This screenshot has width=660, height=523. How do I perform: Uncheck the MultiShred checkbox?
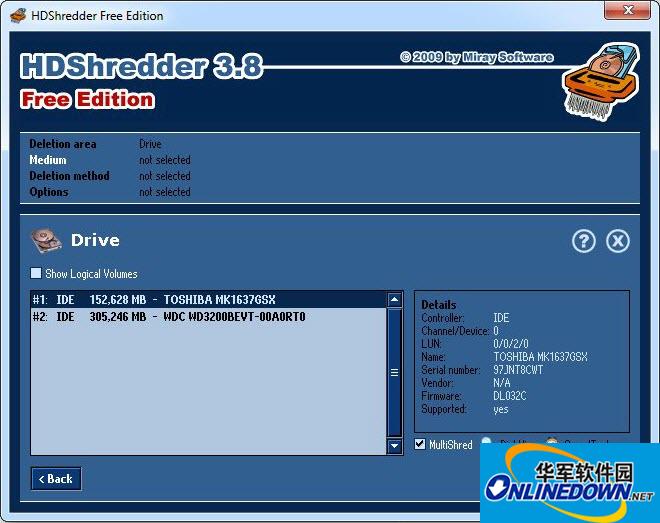click(420, 444)
